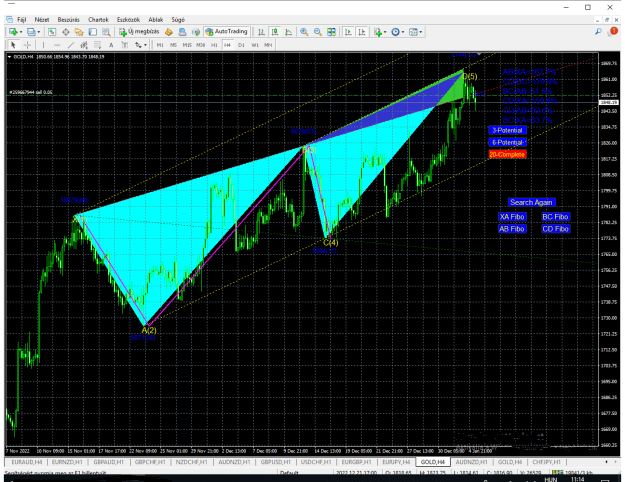Select the Horizontal Line drawing tool
This screenshot has height=482, width=625.
click(57, 45)
